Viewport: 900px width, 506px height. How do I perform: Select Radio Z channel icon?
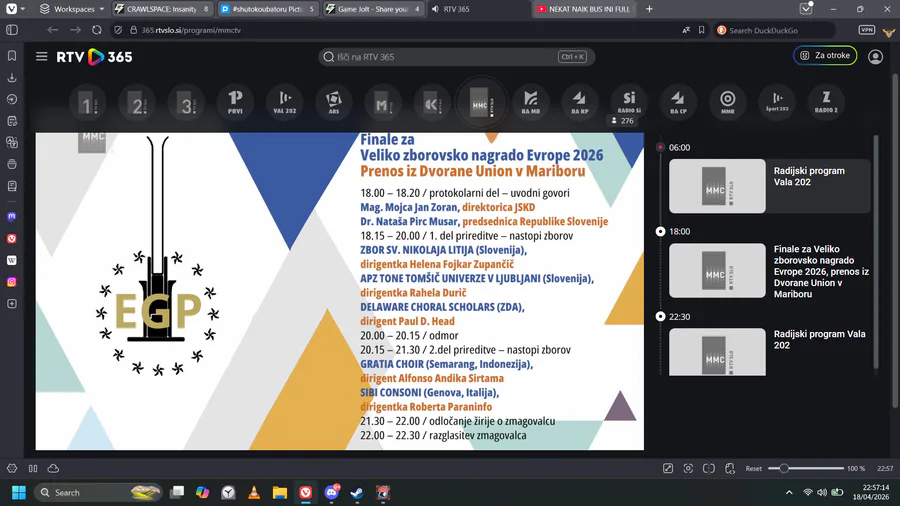coord(827,102)
